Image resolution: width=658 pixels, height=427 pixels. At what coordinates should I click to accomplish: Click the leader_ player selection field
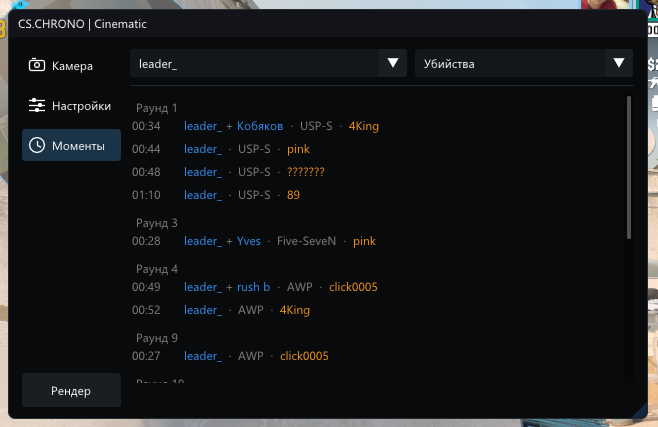(268, 63)
